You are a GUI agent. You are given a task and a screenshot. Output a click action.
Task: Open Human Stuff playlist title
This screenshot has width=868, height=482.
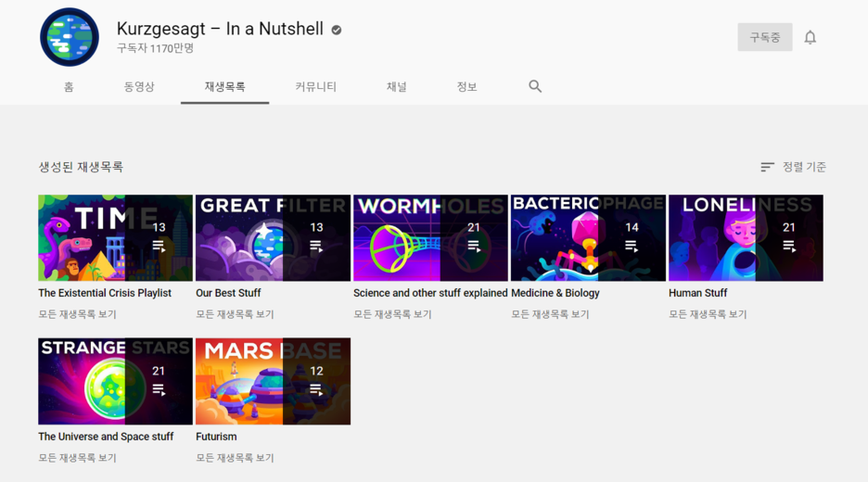click(697, 293)
